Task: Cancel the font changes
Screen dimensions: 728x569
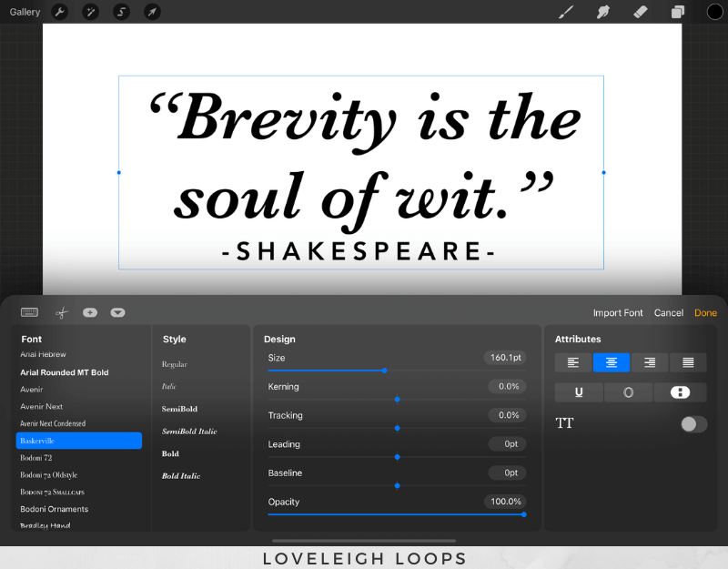Action: 669,312
